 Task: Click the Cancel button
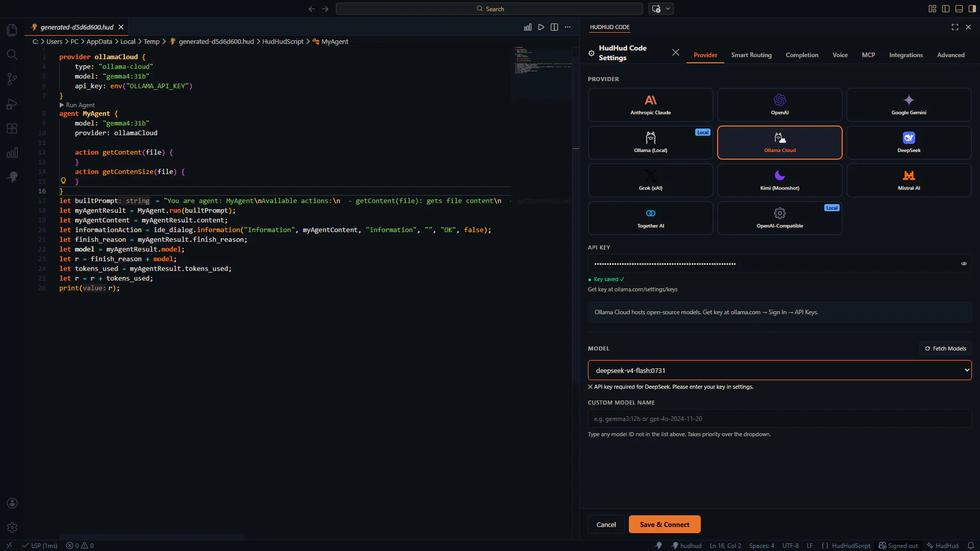click(x=606, y=524)
